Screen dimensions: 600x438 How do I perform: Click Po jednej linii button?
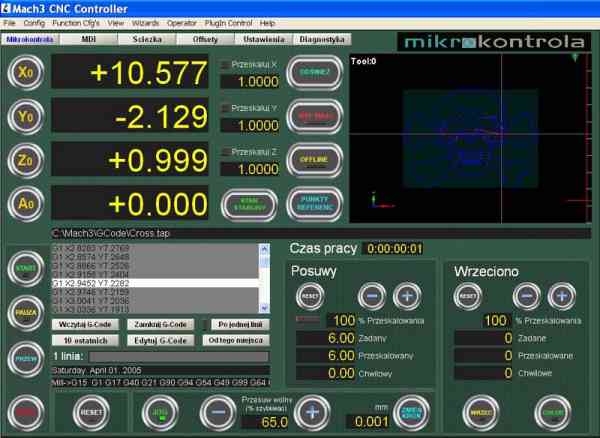coord(240,325)
